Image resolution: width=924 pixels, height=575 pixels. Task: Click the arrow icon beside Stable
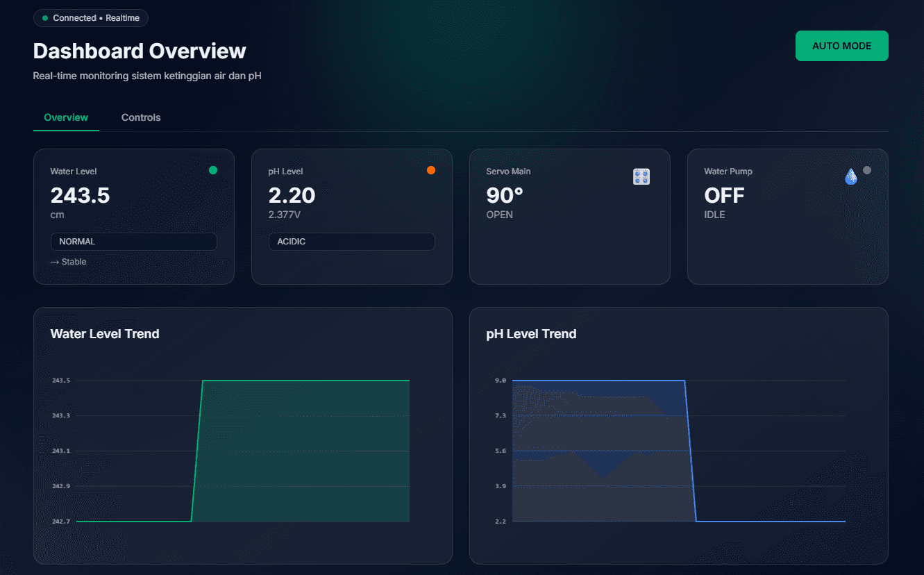(56, 262)
